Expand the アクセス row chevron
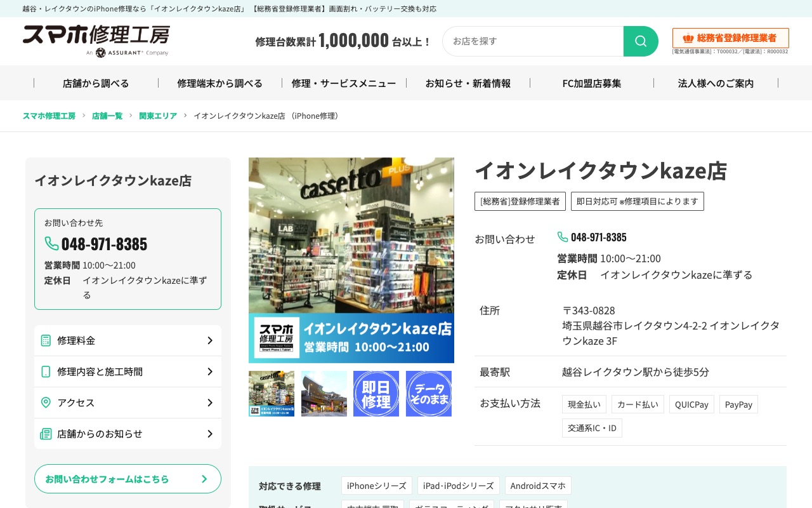 click(210, 403)
